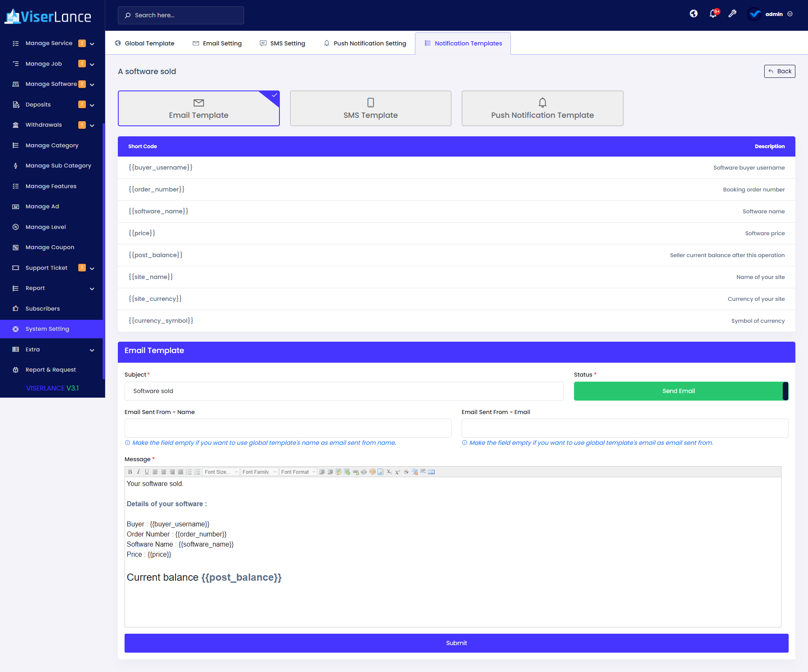808x672 pixels.
Task: Open the Font Size dropdown
Action: point(221,472)
